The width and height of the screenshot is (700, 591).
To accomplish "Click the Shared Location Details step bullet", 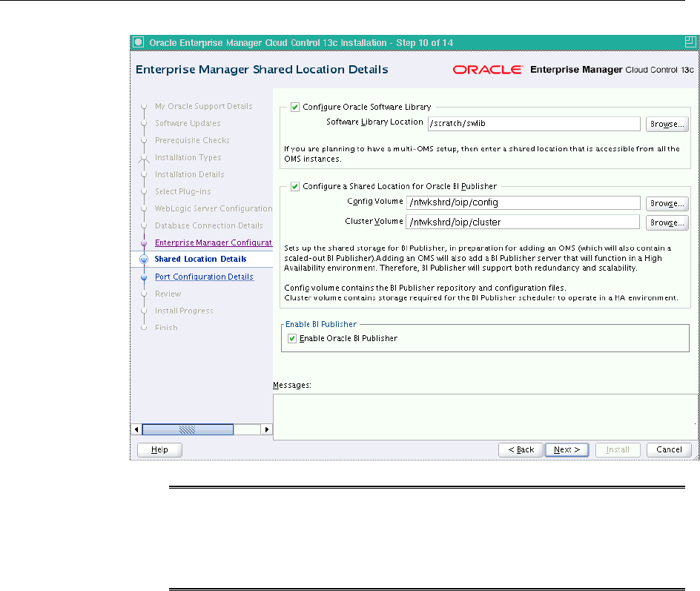I will point(144,259).
